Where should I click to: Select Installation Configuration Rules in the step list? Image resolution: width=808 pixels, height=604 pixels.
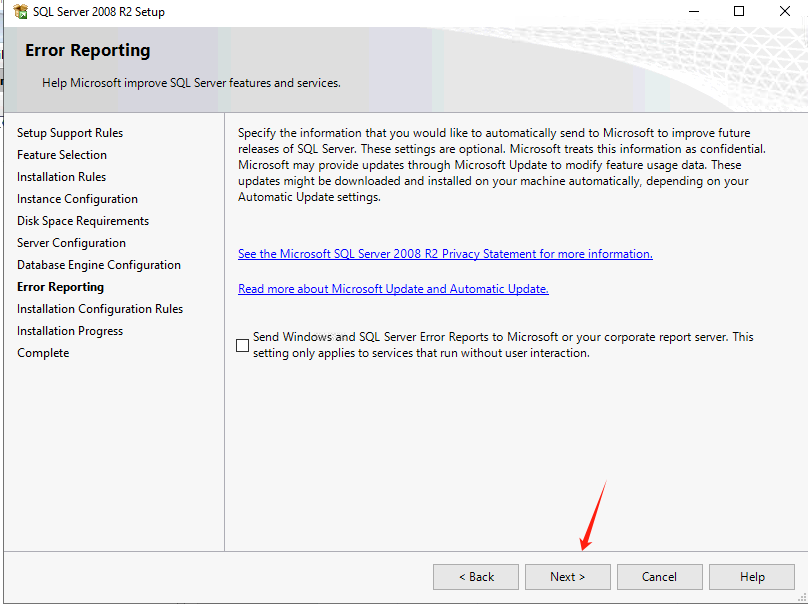[100, 309]
